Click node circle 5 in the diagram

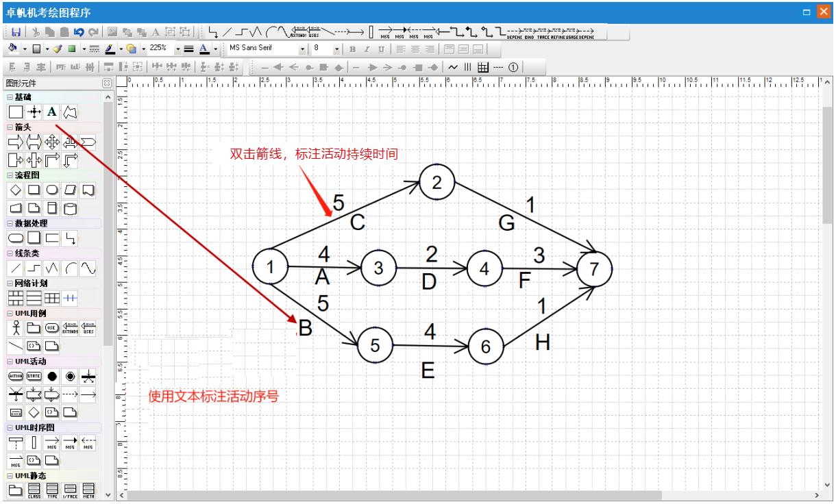[375, 345]
